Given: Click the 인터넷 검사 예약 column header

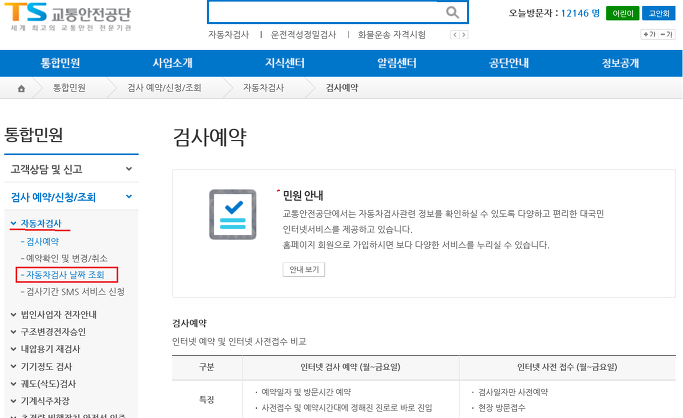Looking at the screenshot, I should click(350, 367).
